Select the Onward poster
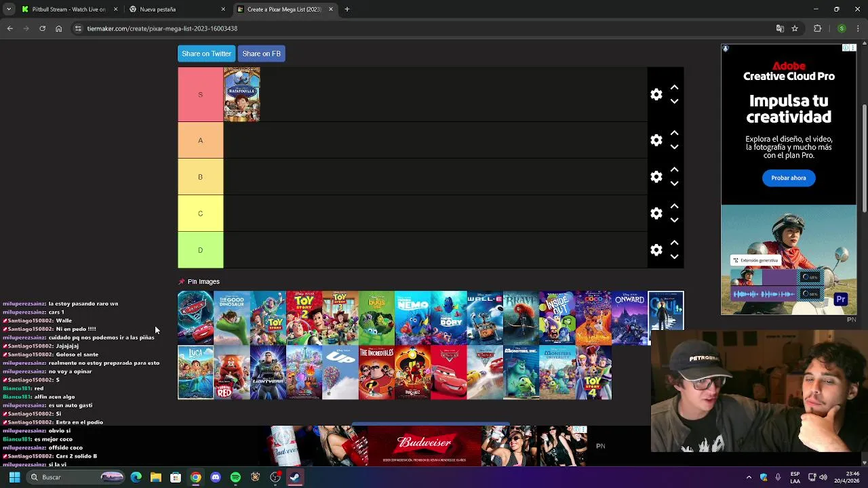Screen dimensions: 868x488 629,318
